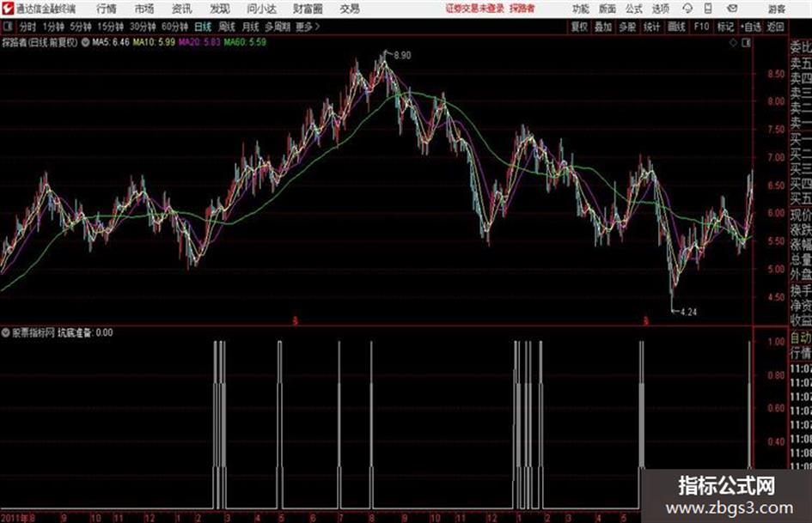
Task: Click the 统计 statistics button
Action: point(652,27)
